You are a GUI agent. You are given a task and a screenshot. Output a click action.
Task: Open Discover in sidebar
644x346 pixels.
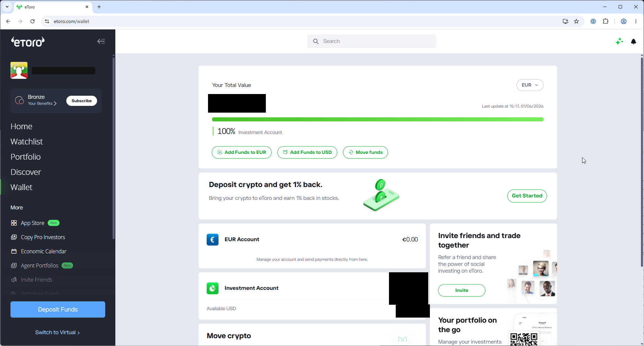[26, 172]
